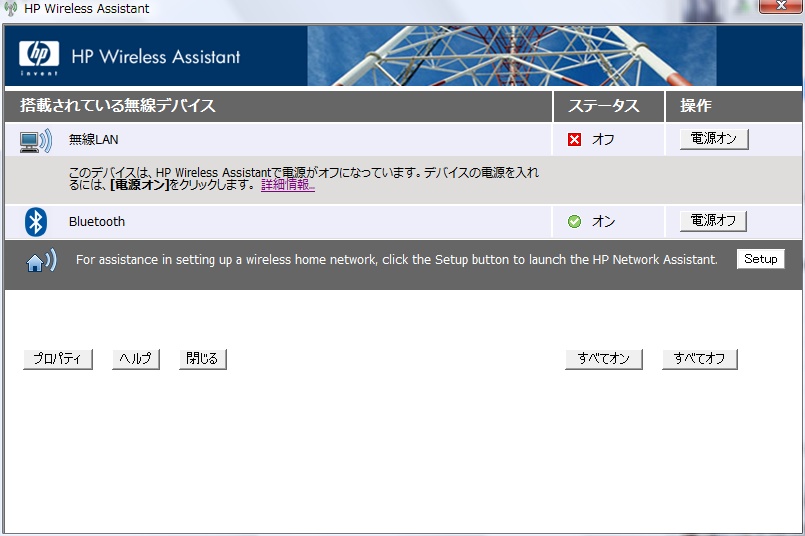Click the 'For assistance in setting up' message text
This screenshot has width=805, height=536.
pyautogui.click(x=396, y=260)
